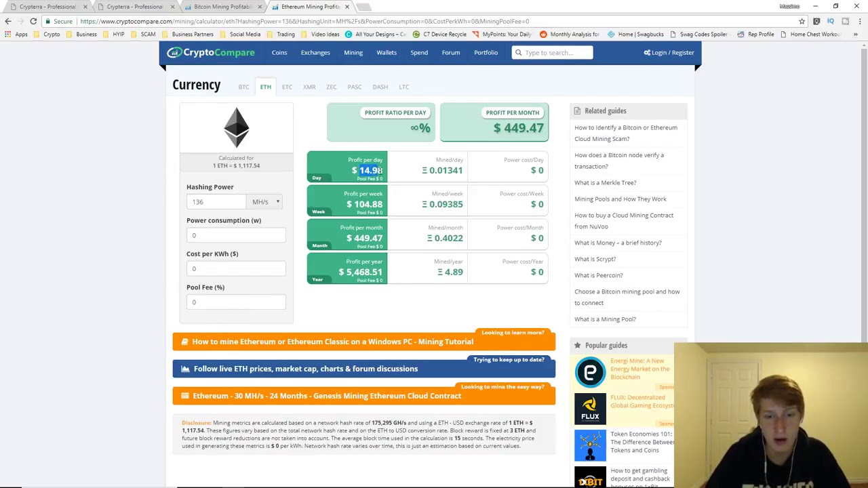
Task: Select the DASH currency tab
Action: pyautogui.click(x=380, y=87)
